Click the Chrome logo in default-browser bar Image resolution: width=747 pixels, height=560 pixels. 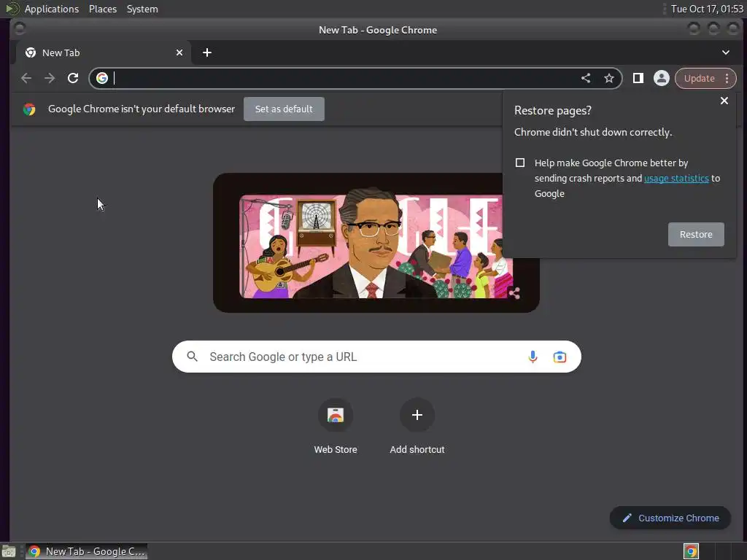(x=29, y=109)
